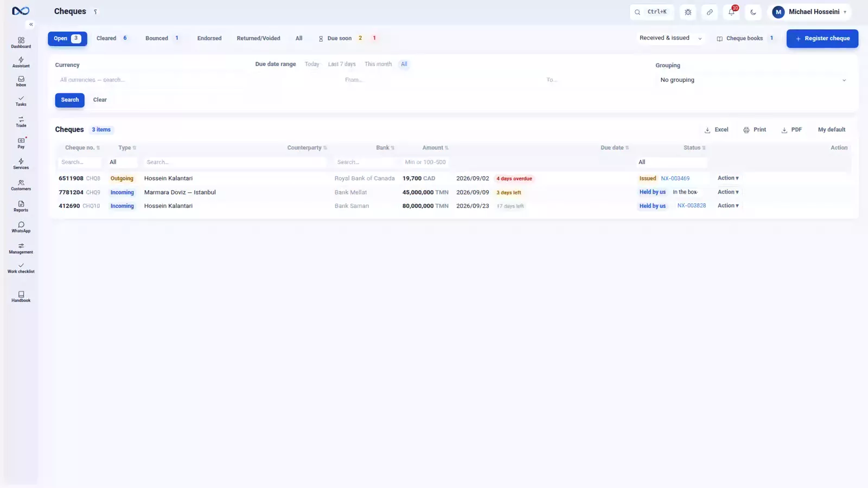The height and width of the screenshot is (488, 868).
Task: Open the Michael Hosseini user menu
Action: (809, 12)
